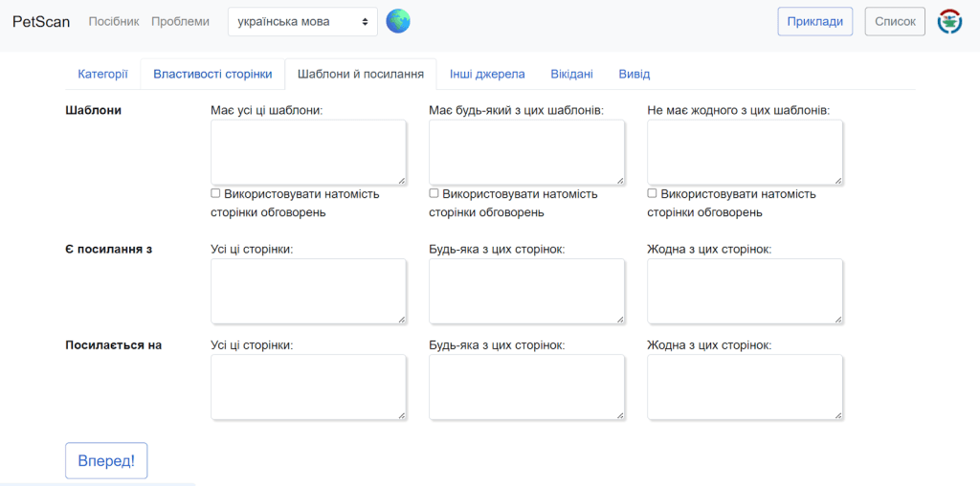Enable talk pages checkbox under 'Має усі ці шаблони'
Viewport: 980px width, 486px height.
216,193
